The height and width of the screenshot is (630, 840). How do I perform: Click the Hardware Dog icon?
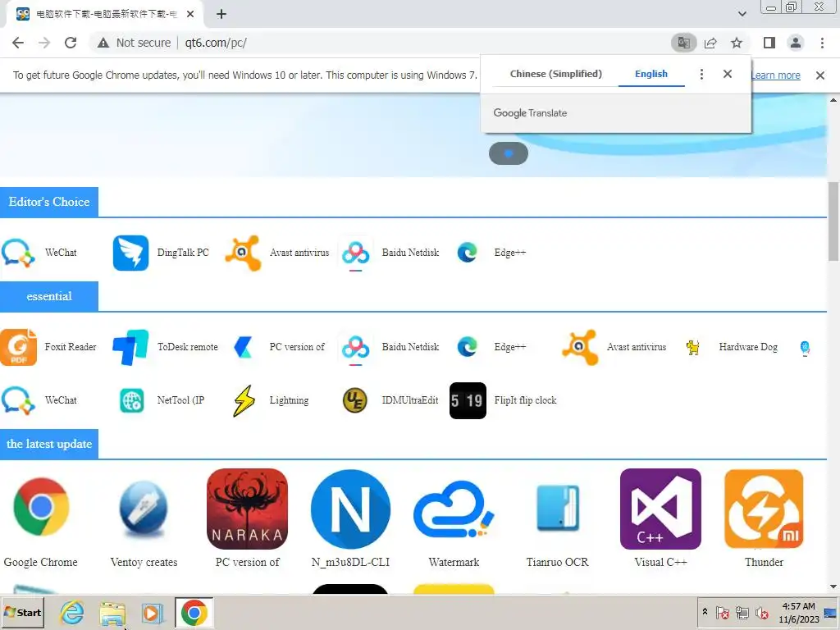tap(692, 347)
